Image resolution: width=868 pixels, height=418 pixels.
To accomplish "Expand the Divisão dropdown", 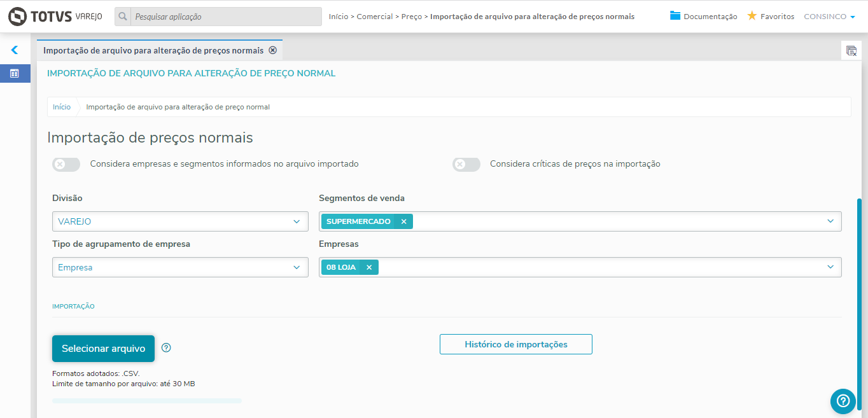I will (296, 221).
